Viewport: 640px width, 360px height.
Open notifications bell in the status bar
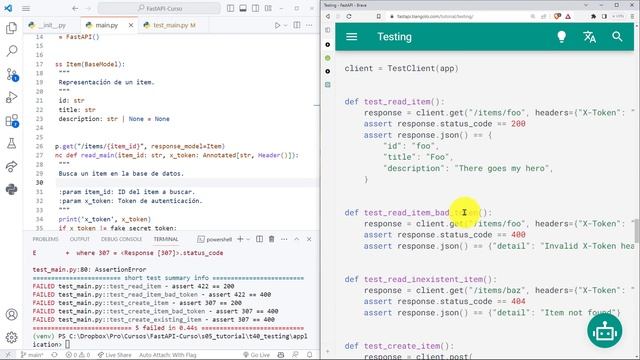point(310,355)
